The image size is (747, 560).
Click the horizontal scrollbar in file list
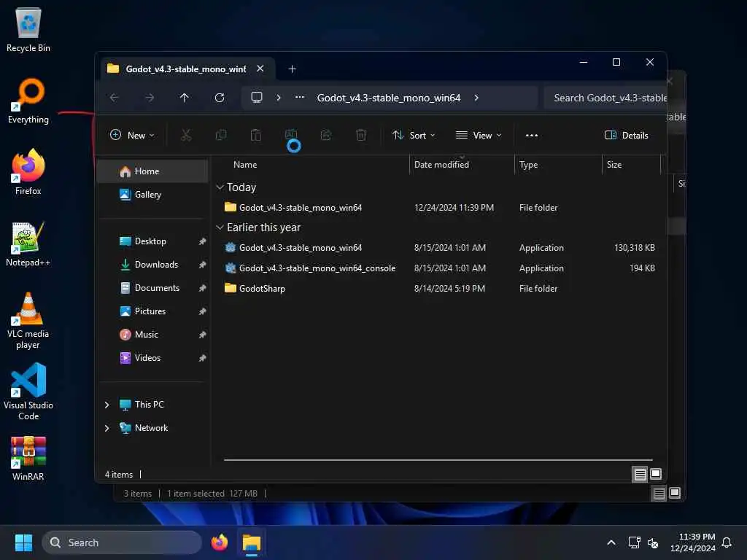click(x=438, y=460)
